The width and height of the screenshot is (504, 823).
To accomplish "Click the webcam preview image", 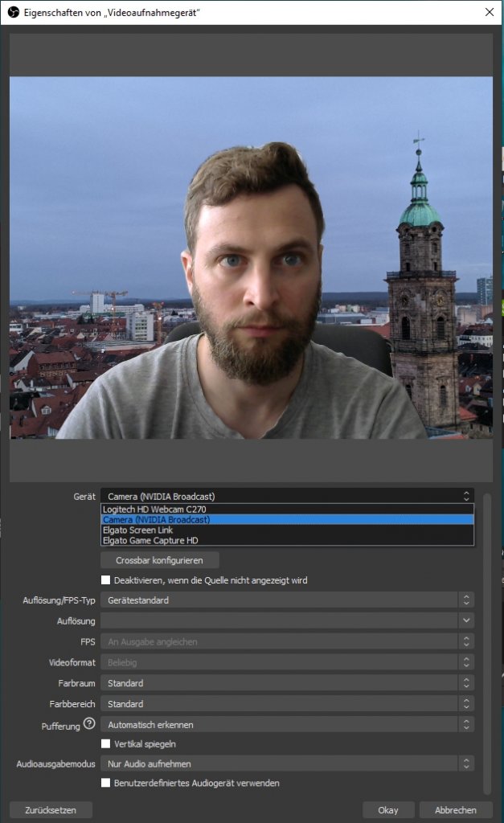I will click(x=251, y=258).
